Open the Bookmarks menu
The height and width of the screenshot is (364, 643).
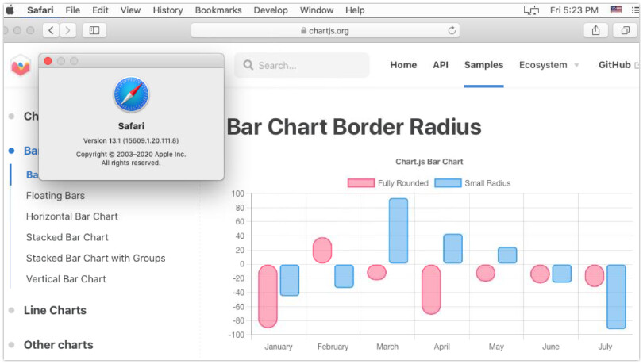point(218,10)
